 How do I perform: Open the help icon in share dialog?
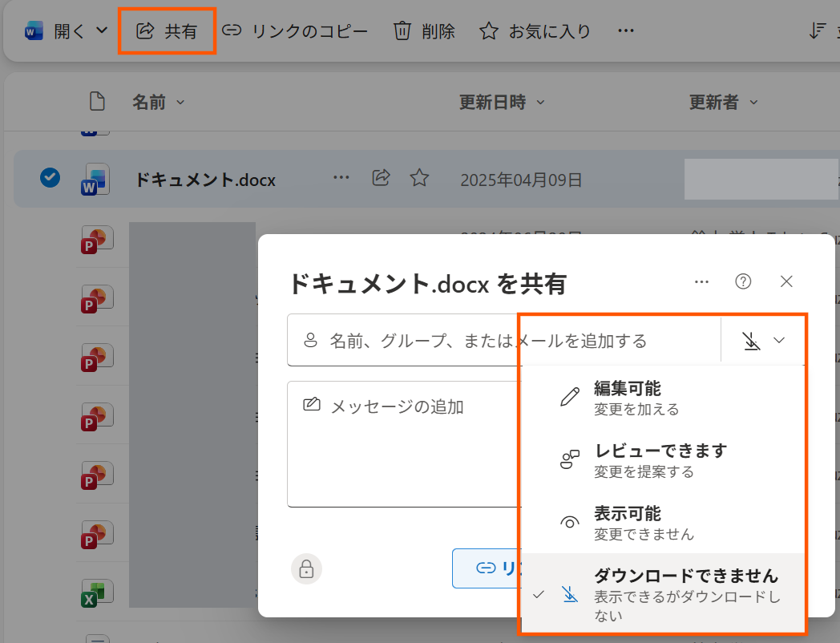(744, 281)
